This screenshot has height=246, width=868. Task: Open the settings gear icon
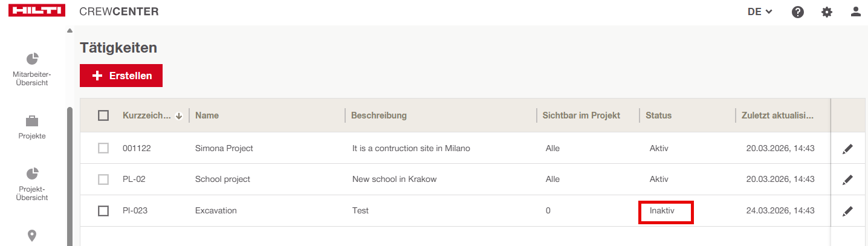pos(827,11)
